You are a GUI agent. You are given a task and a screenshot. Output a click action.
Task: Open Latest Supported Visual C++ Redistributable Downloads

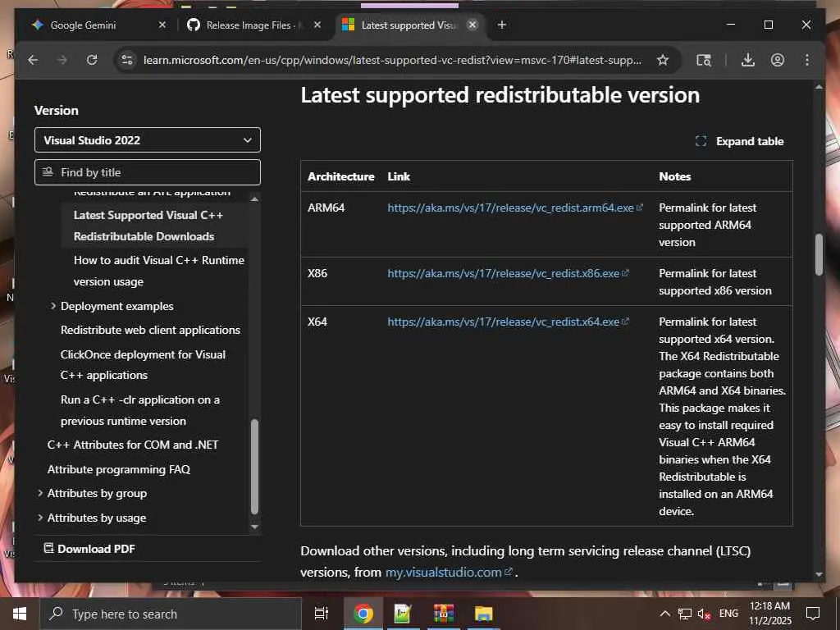pyautogui.click(x=148, y=226)
